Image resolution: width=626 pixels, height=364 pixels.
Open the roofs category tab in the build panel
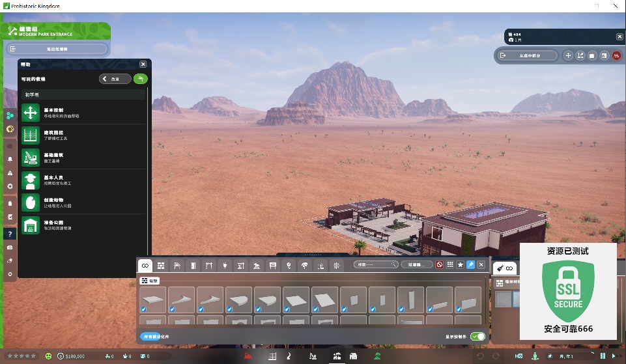pos(177,266)
